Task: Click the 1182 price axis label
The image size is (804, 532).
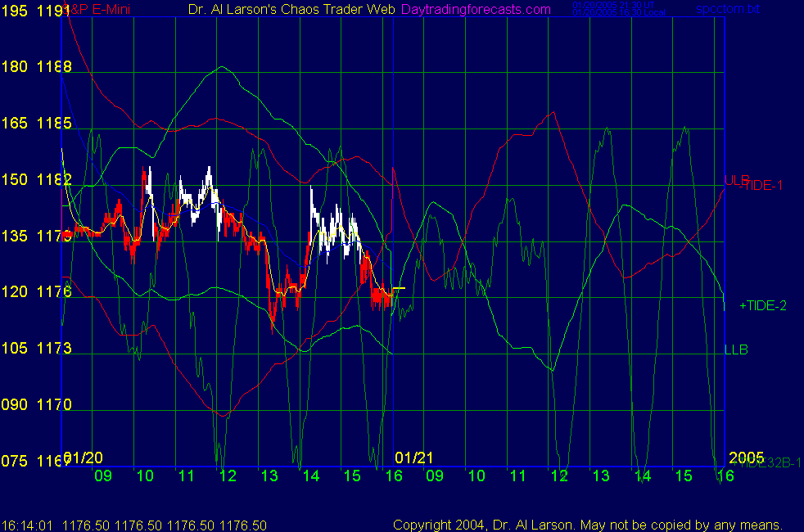Action: click(x=55, y=179)
